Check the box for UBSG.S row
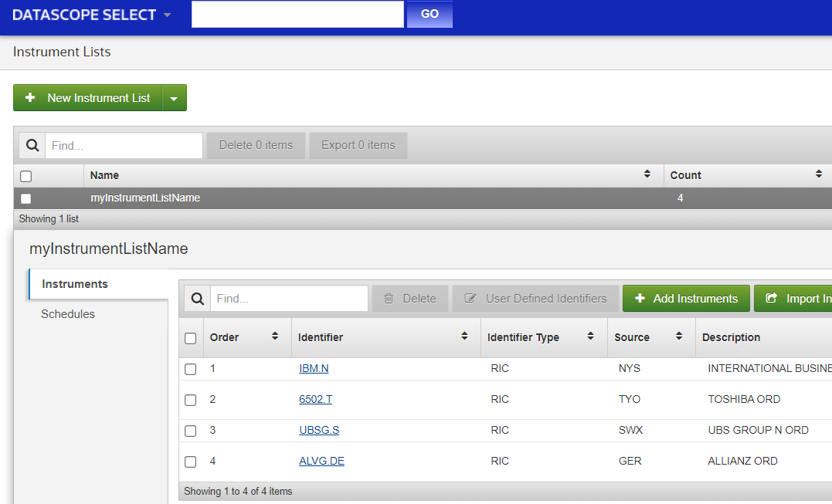Image resolution: width=832 pixels, height=504 pixels. click(x=191, y=431)
